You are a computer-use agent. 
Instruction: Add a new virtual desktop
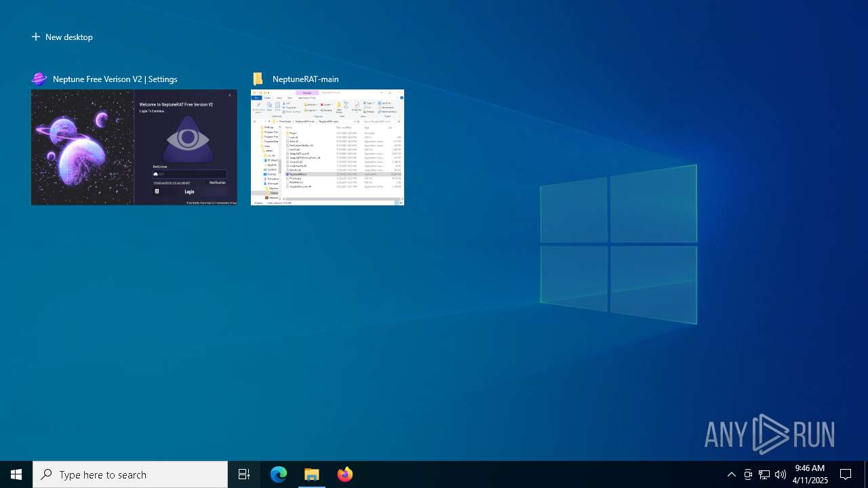62,37
